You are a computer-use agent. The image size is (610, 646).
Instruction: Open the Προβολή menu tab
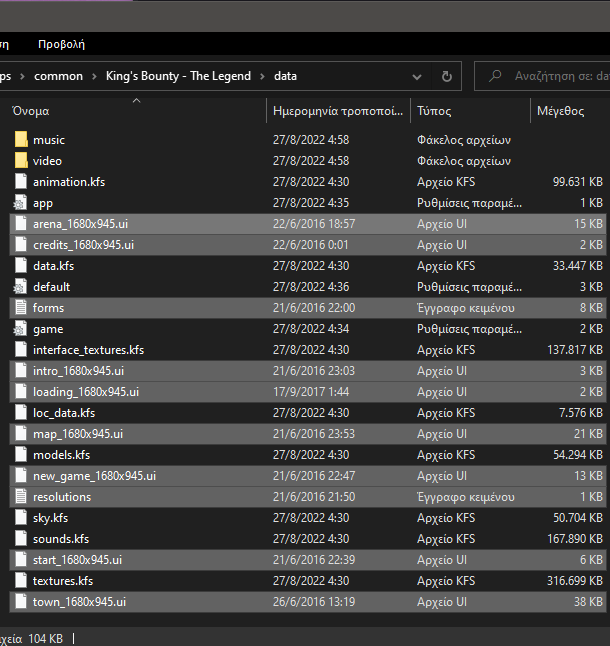tap(61, 44)
